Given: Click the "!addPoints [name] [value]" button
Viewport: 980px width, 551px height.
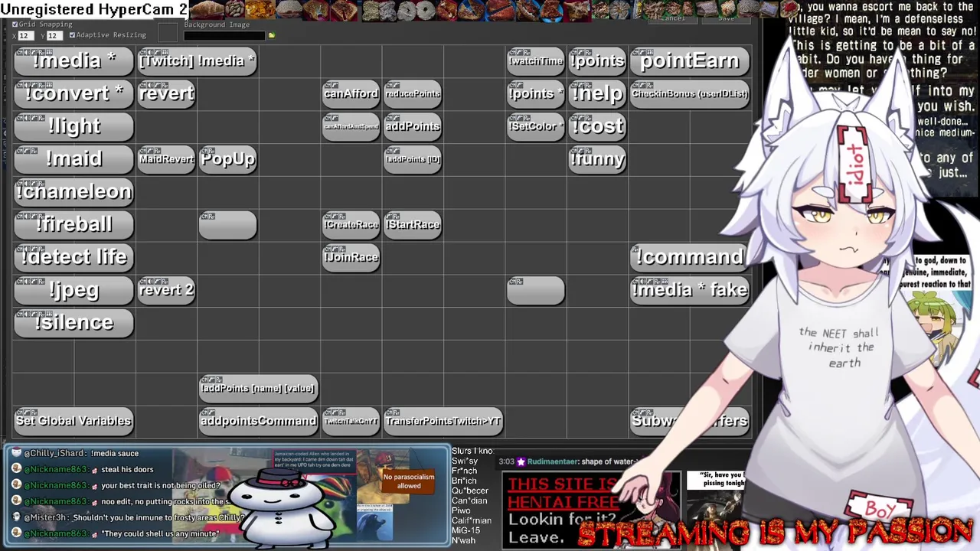Looking at the screenshot, I should [x=258, y=388].
